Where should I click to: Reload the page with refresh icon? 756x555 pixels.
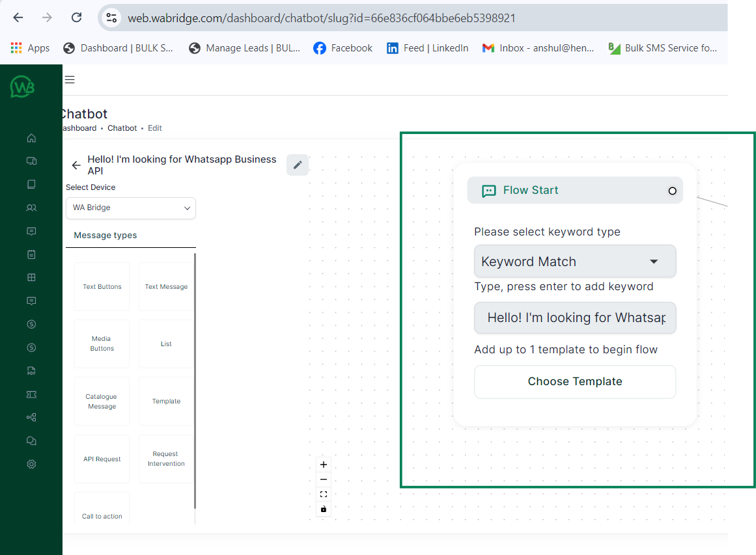[76, 18]
